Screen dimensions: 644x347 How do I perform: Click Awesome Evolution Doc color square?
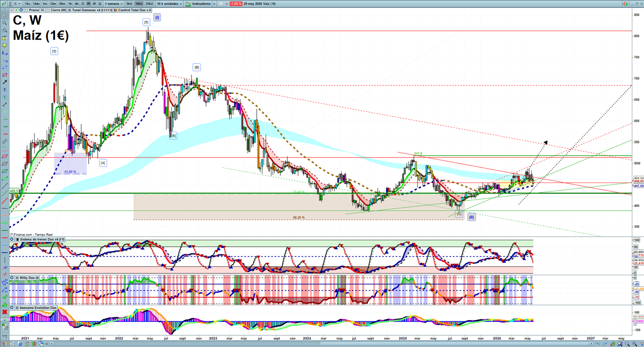(x=17, y=308)
